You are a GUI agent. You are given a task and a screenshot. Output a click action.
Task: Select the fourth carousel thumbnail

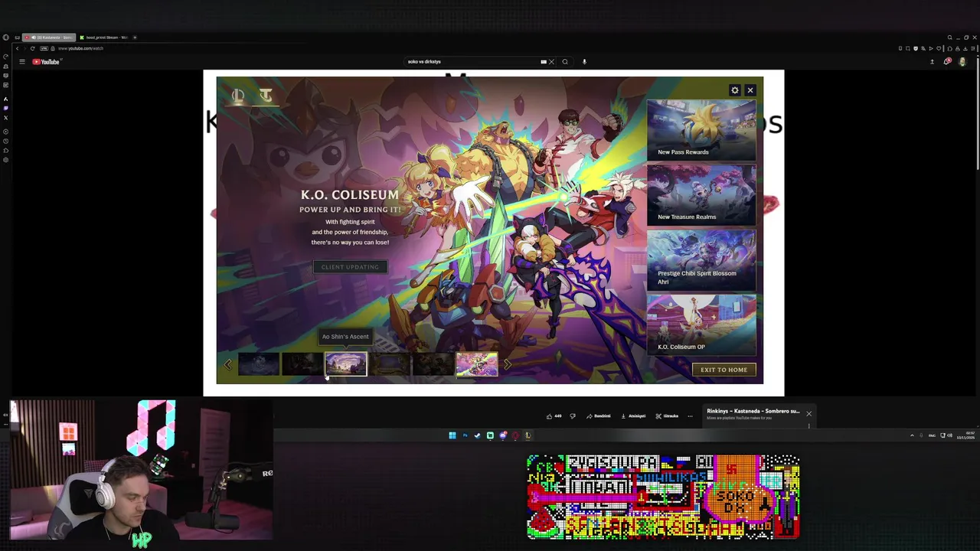[390, 364]
